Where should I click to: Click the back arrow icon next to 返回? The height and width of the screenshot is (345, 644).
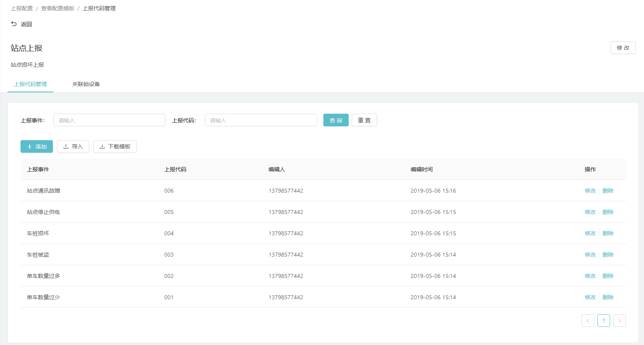pyautogui.click(x=14, y=24)
